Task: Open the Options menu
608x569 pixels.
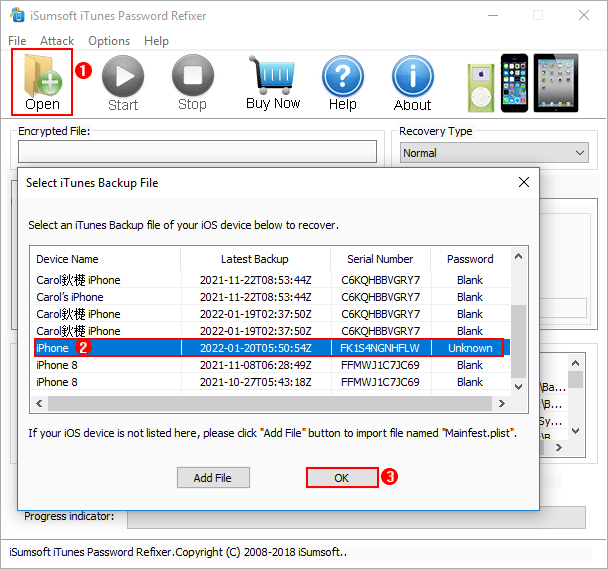Action: [109, 41]
